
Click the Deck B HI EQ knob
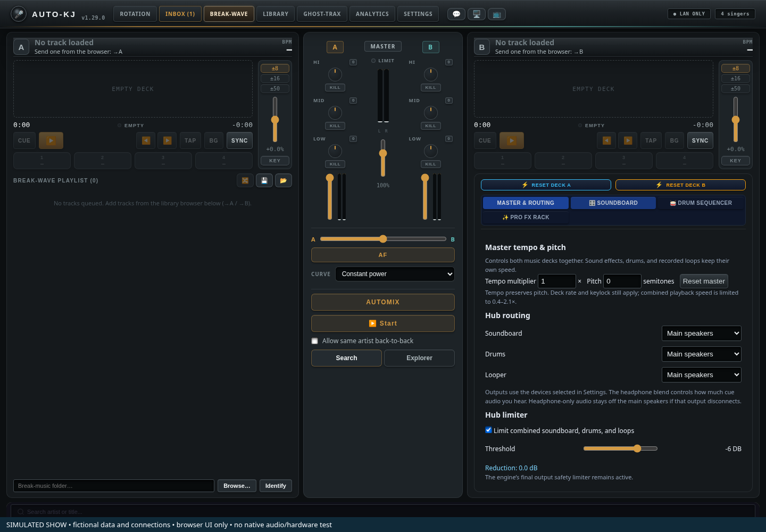431,74
